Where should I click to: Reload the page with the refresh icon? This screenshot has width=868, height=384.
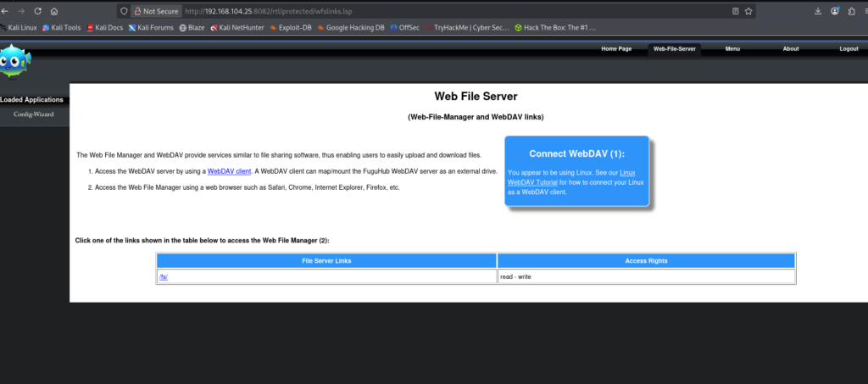[x=38, y=11]
